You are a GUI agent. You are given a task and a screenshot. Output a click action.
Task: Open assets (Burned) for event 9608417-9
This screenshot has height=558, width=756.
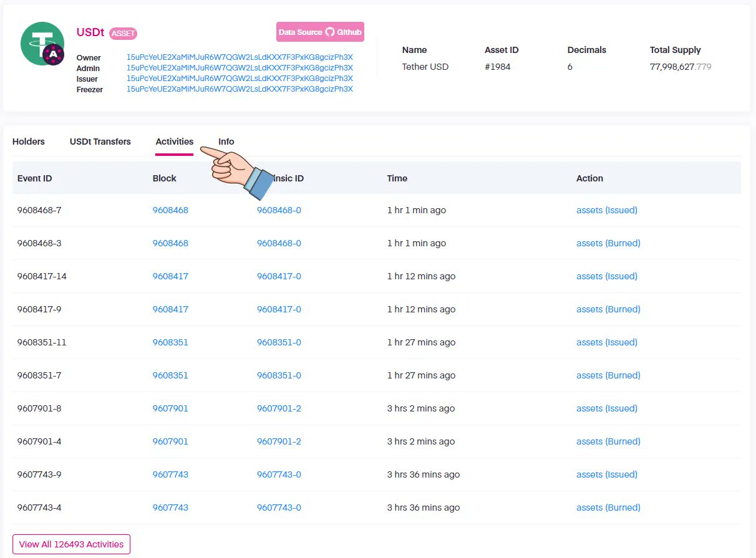click(x=608, y=309)
